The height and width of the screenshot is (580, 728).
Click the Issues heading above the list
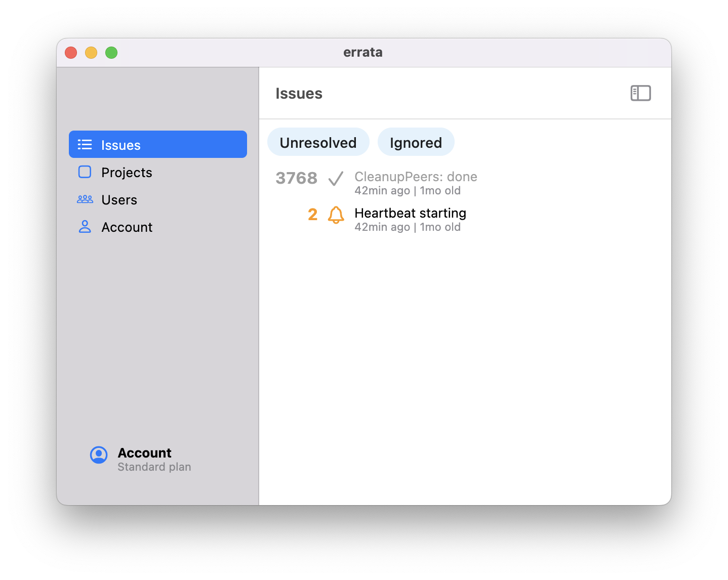tap(299, 93)
